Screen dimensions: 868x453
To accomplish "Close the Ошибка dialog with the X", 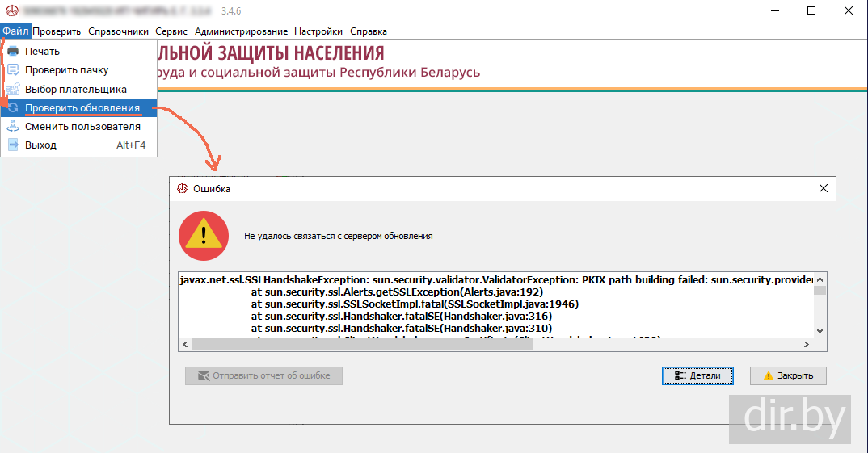I will pyautogui.click(x=824, y=189).
